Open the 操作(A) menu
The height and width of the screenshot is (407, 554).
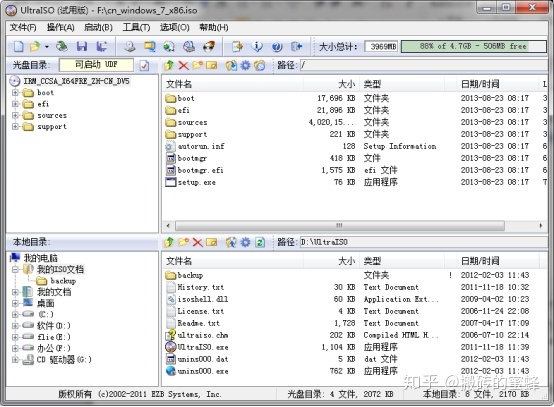[x=60, y=28]
